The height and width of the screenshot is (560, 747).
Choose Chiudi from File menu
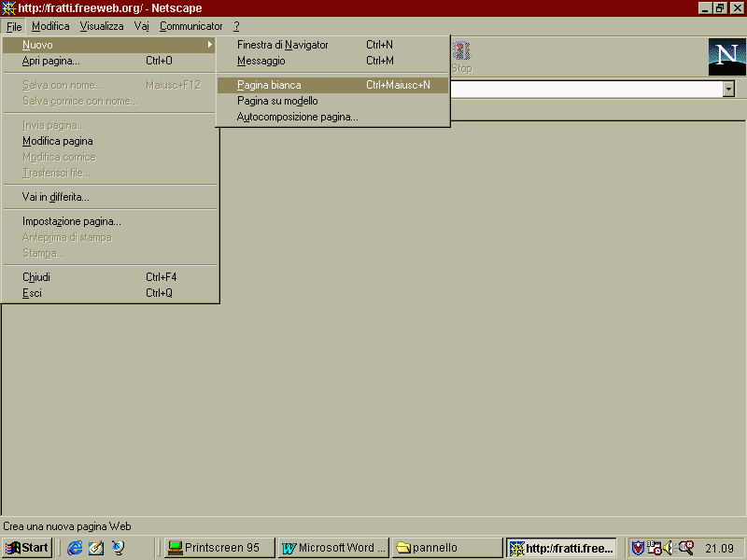coord(109,277)
